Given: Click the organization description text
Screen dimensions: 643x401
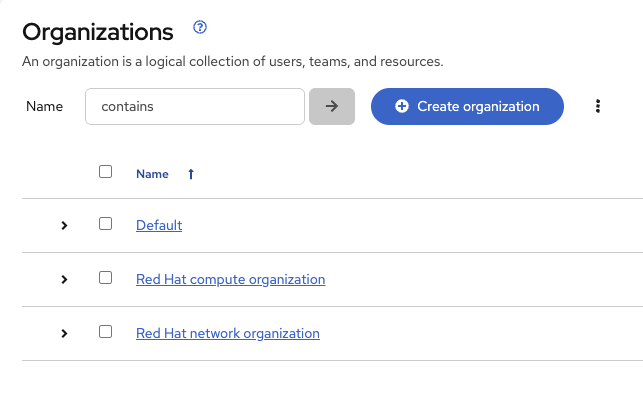Looking at the screenshot, I should tap(233, 62).
